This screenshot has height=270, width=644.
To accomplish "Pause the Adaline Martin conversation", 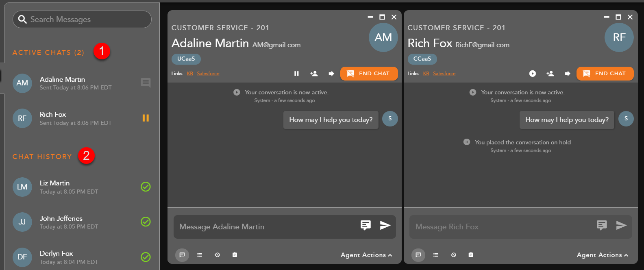I will [296, 74].
